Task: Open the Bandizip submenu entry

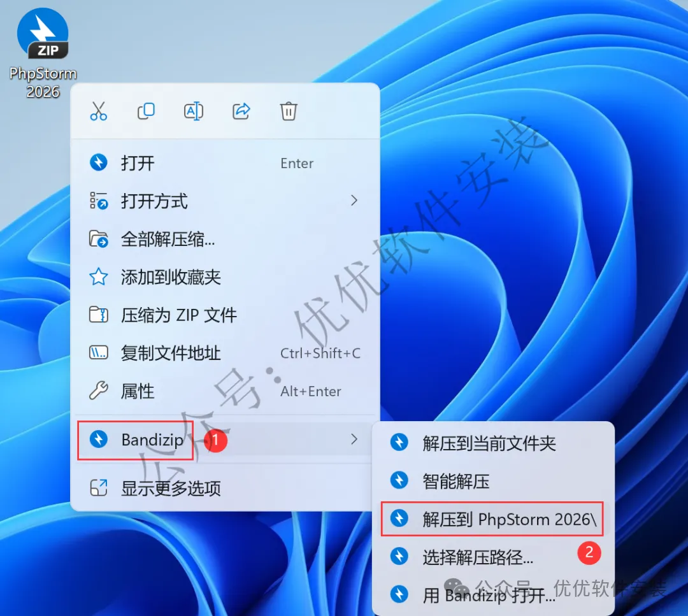Action: click(x=225, y=440)
